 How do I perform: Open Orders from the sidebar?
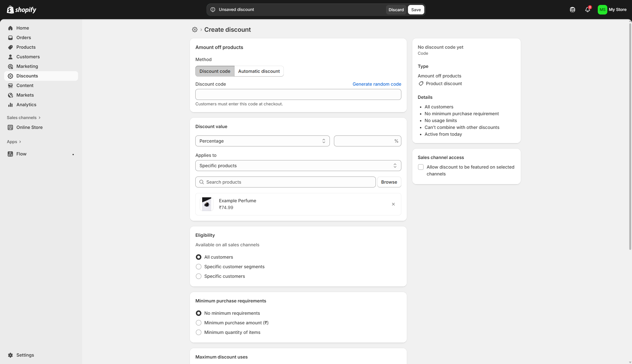point(24,37)
